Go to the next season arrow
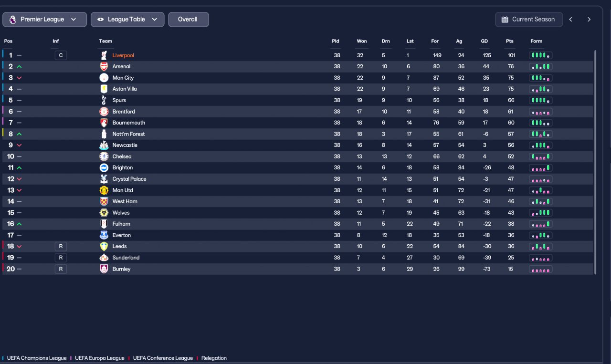Screen dimensions: 611x364 tap(589, 20)
